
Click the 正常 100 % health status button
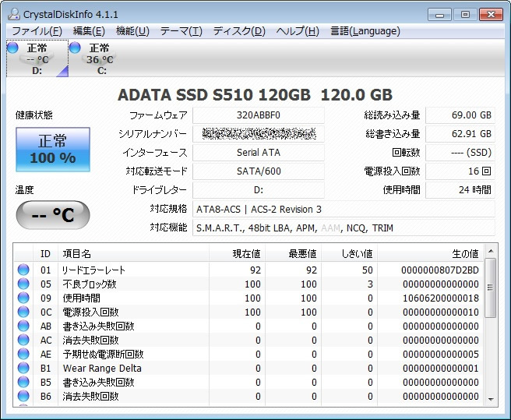point(53,150)
